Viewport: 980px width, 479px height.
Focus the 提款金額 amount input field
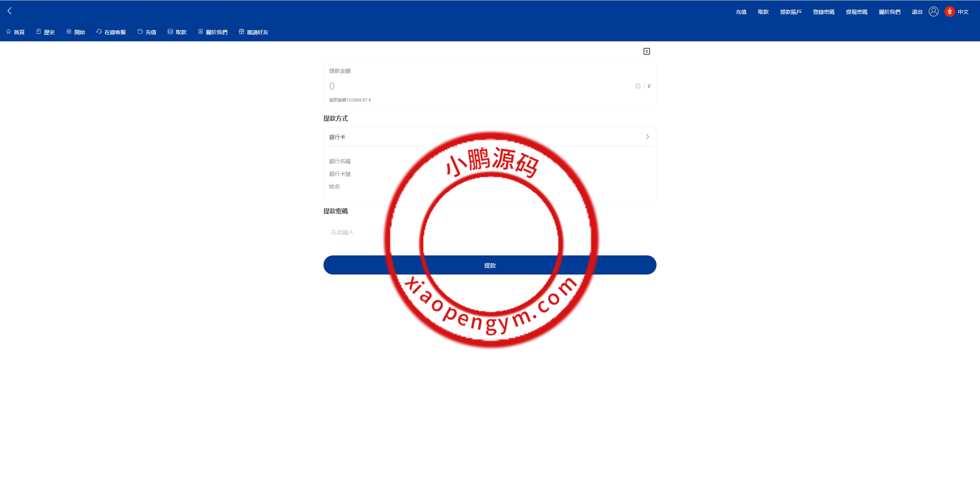coord(479,86)
